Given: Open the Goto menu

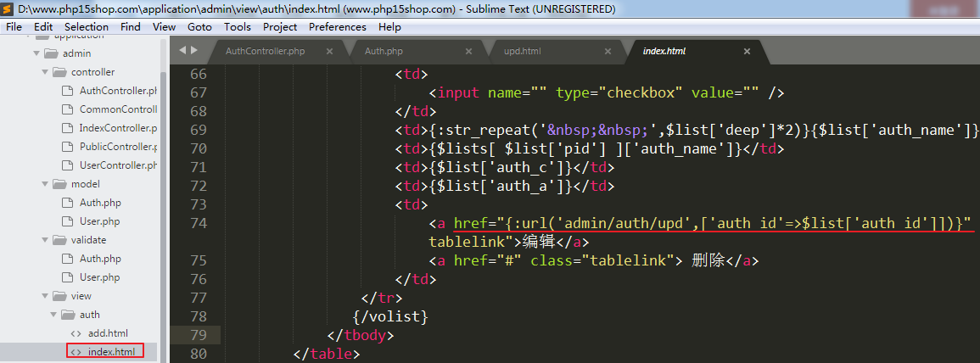Looking at the screenshot, I should [x=199, y=27].
